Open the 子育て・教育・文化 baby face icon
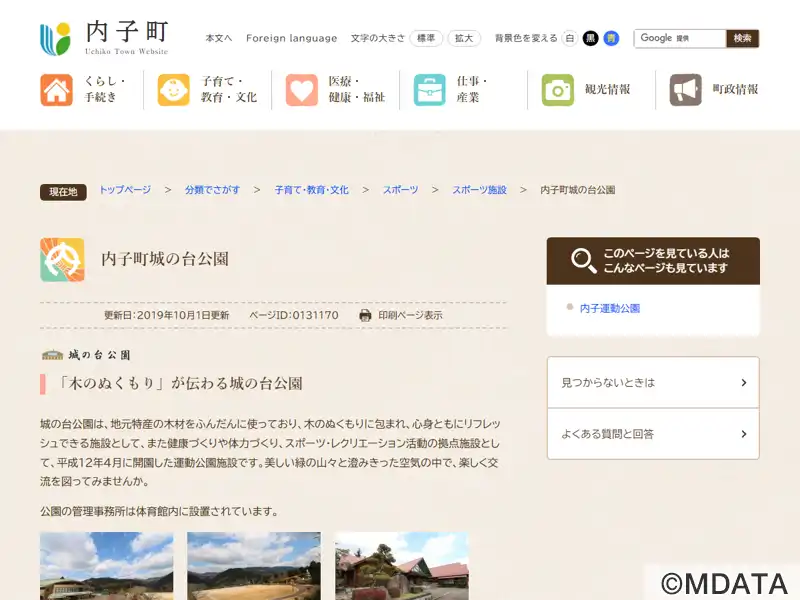The width and height of the screenshot is (800, 600). (173, 90)
